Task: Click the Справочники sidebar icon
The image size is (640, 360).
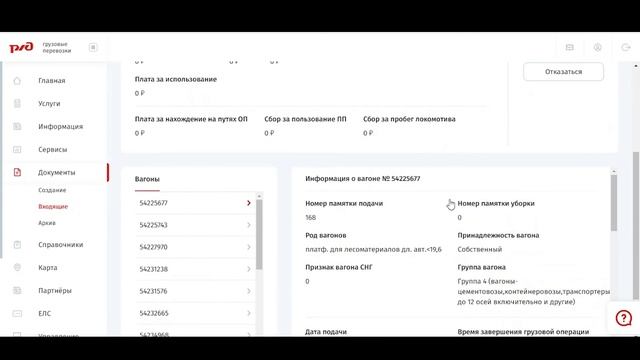Action: (17, 244)
